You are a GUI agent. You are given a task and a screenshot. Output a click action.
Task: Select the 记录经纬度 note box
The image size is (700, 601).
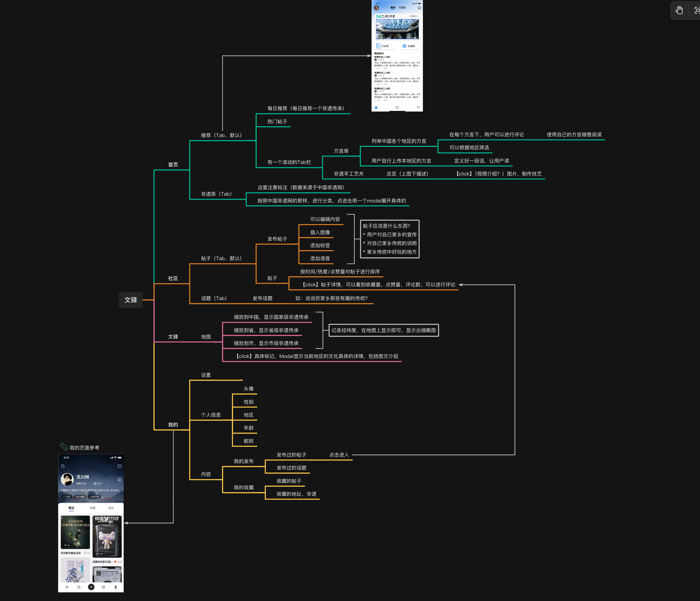(x=383, y=330)
